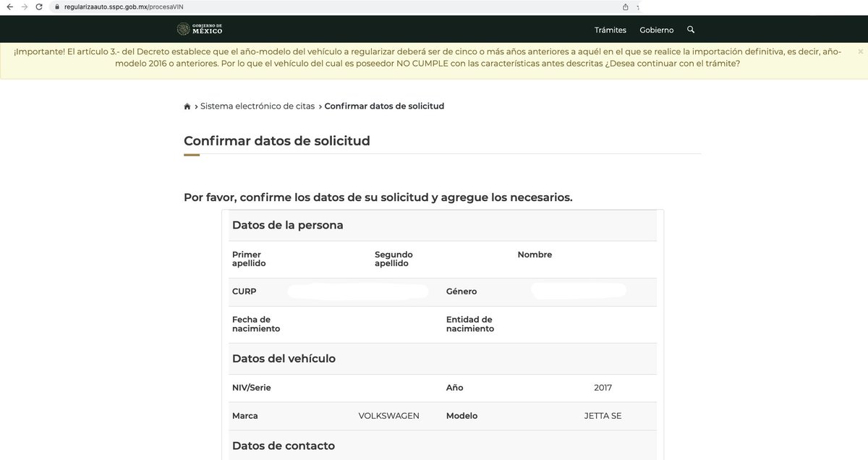Click the Fecha de nacimiento label

click(256, 324)
